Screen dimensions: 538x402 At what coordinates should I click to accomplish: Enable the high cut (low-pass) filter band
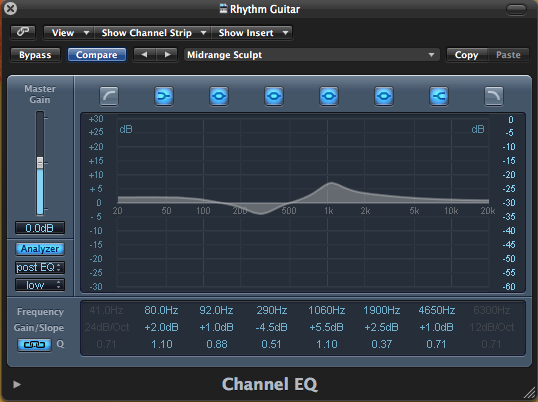coord(494,96)
